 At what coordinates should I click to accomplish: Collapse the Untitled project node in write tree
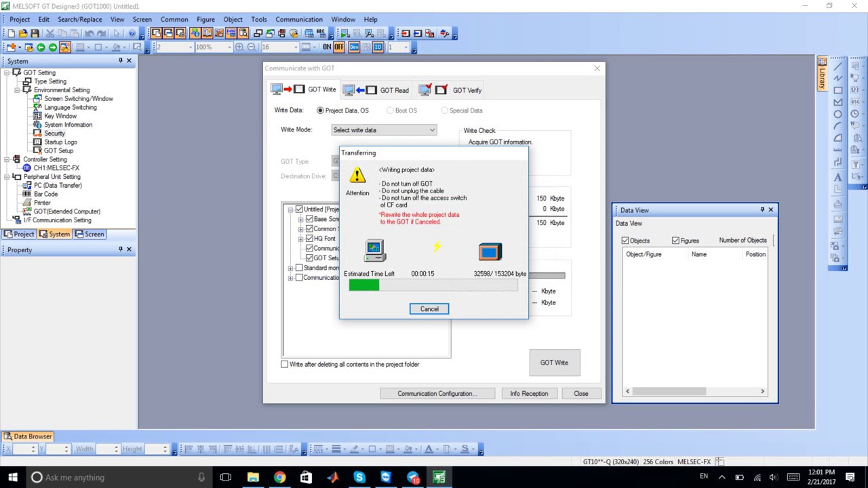tap(290, 209)
